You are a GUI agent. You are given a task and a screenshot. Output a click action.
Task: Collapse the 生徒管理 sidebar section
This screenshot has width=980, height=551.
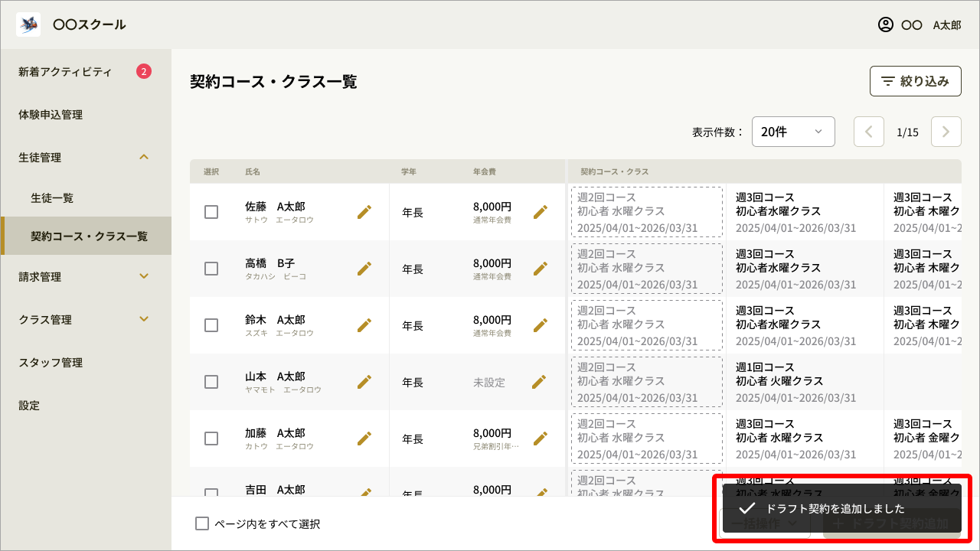point(86,157)
